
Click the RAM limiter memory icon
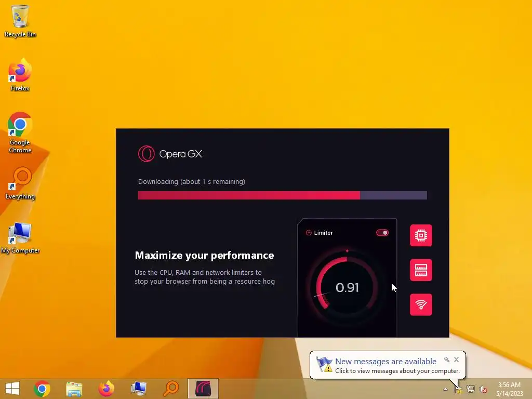click(x=421, y=270)
